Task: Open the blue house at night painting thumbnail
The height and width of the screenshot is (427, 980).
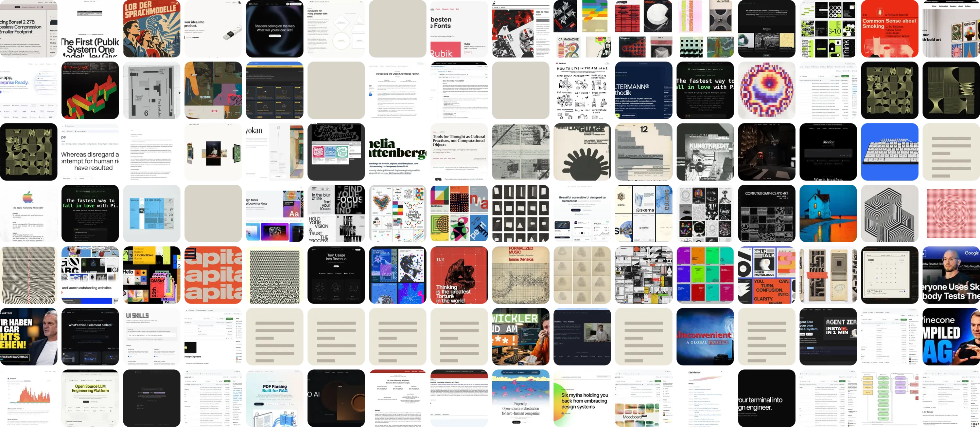Action: (x=828, y=213)
